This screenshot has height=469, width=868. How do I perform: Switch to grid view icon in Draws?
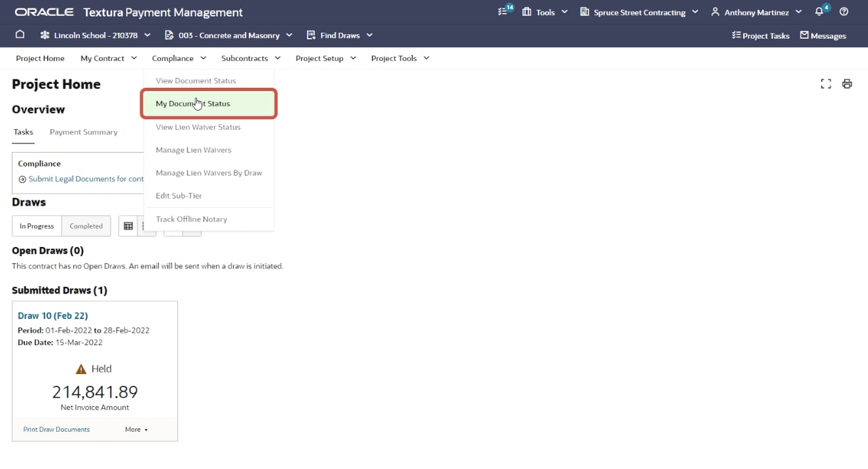coord(128,226)
